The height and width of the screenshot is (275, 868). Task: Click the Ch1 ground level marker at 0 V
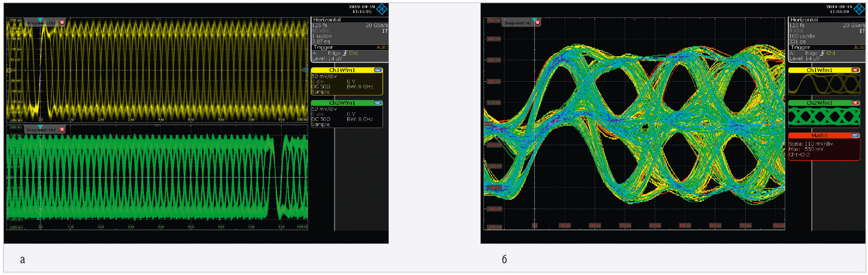point(9,70)
